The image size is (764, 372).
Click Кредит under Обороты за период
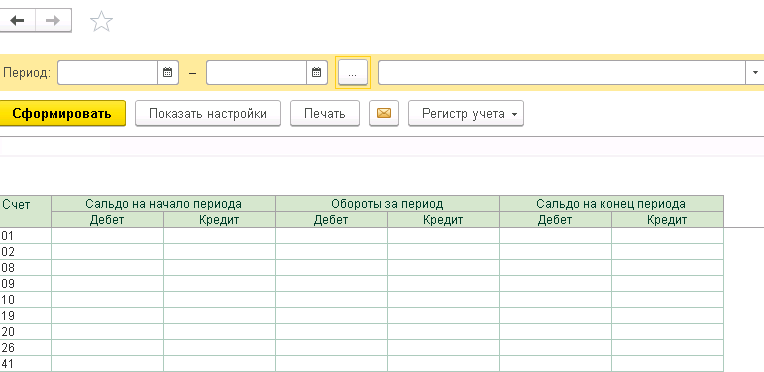(x=443, y=219)
